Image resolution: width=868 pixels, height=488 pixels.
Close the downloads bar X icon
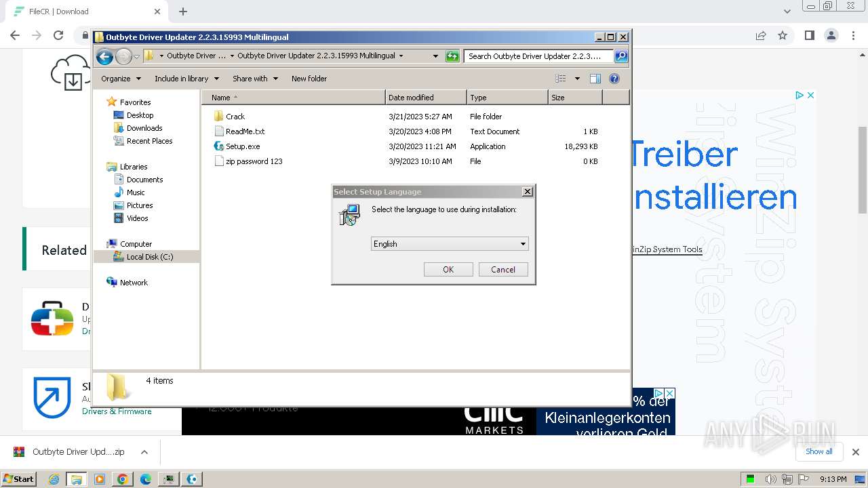coord(856,452)
